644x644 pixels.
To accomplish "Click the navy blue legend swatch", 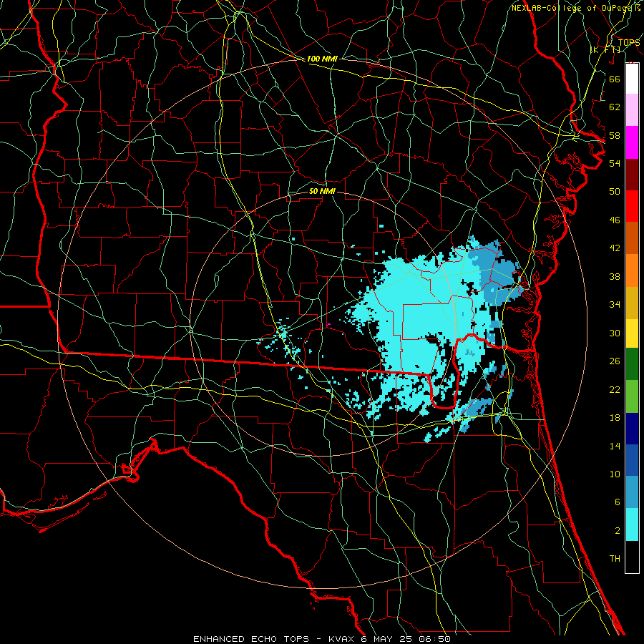I will pyautogui.click(x=632, y=429).
